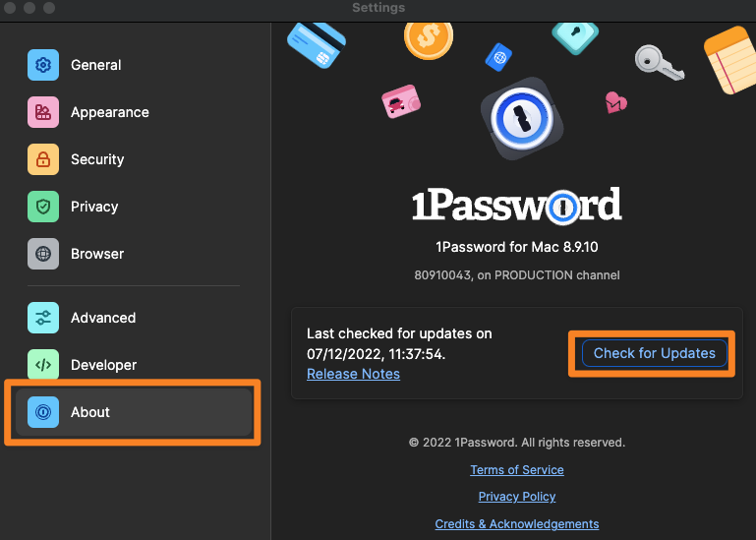Click the Advanced sliders icon
The width and height of the screenshot is (756, 540).
tap(43, 318)
